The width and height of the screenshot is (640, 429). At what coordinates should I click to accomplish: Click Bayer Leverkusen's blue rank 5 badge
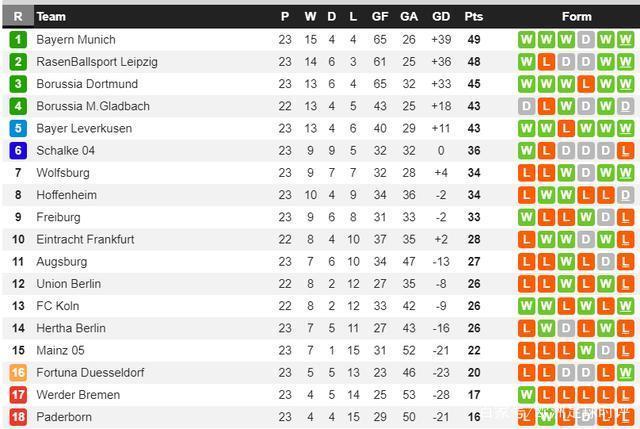18,128
